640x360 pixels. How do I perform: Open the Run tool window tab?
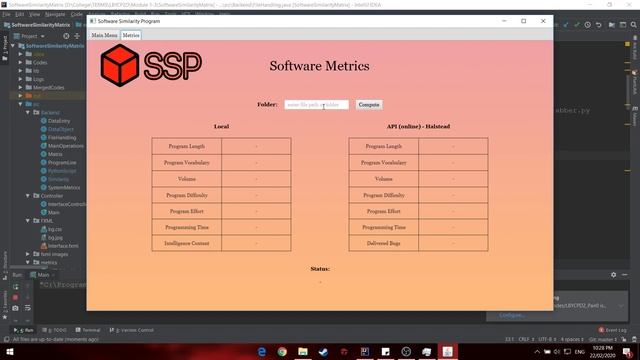(x=24, y=330)
